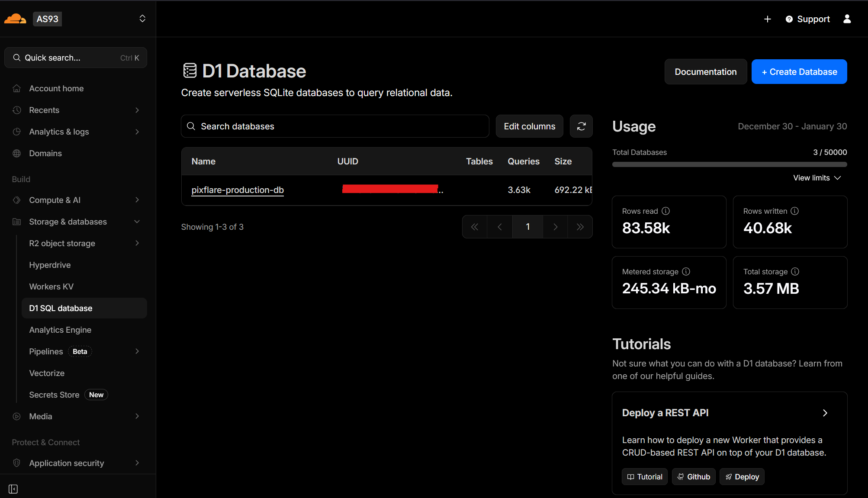868x498 pixels.
Task: Click the next page pagination arrow
Action: point(555,226)
